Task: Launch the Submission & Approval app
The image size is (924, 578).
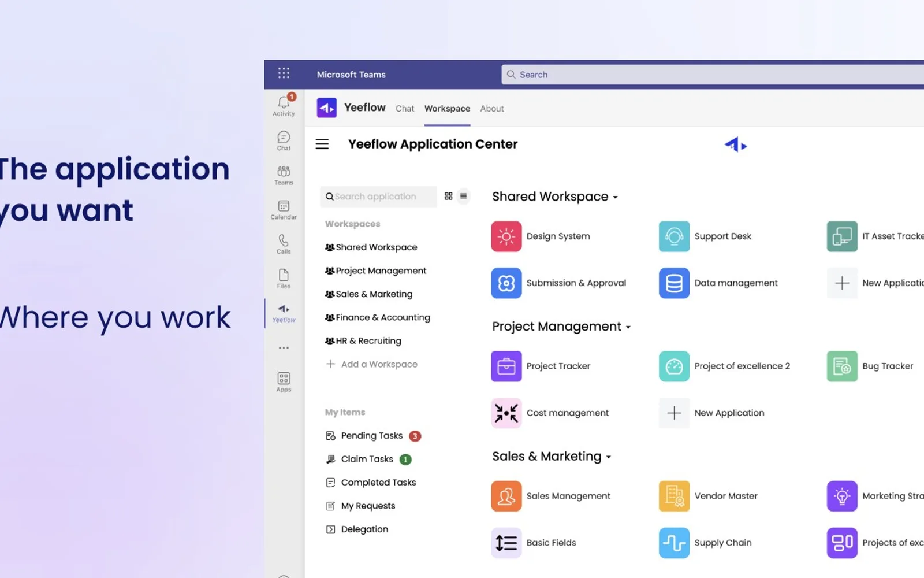Action: pyautogui.click(x=558, y=283)
